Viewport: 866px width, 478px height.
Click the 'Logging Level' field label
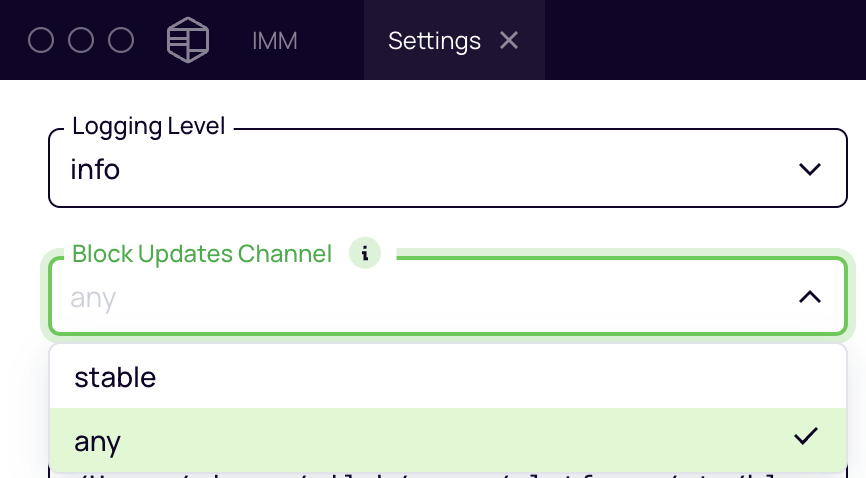[149, 126]
